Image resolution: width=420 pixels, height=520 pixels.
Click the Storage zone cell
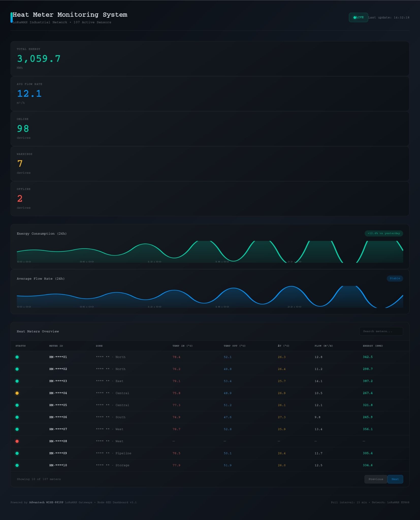[x=112, y=465]
